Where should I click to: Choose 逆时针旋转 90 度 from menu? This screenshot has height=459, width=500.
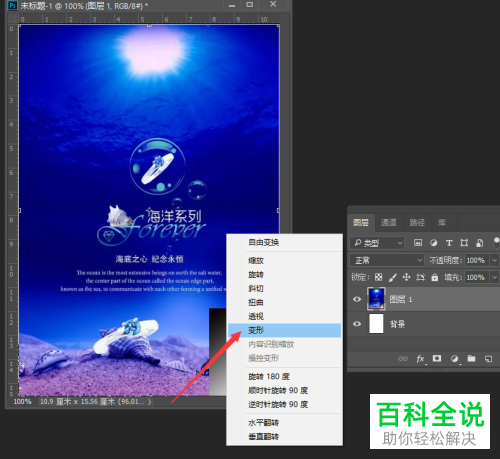point(284,404)
